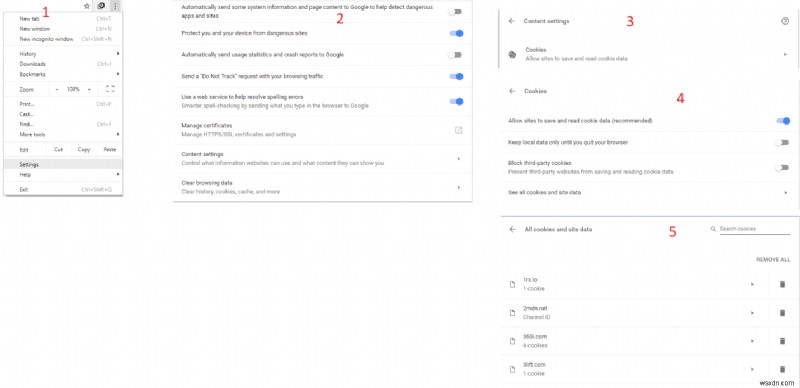Open Downloads from menu
The height and width of the screenshot is (388, 800).
tap(63, 64)
